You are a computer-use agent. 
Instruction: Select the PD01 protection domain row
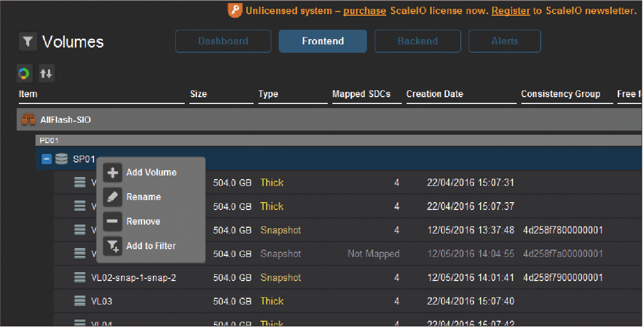pos(338,140)
